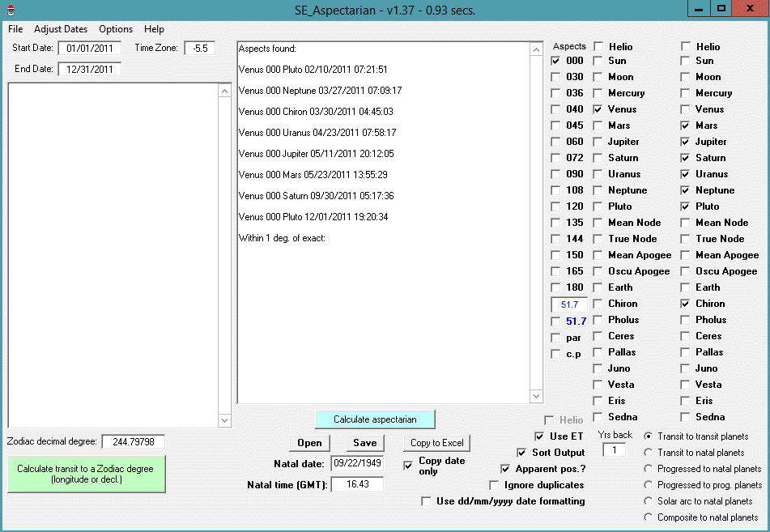Select 'Venus 000 Saturn 09/30/2011' result line
Image resolution: width=770 pixels, height=532 pixels.
click(317, 196)
